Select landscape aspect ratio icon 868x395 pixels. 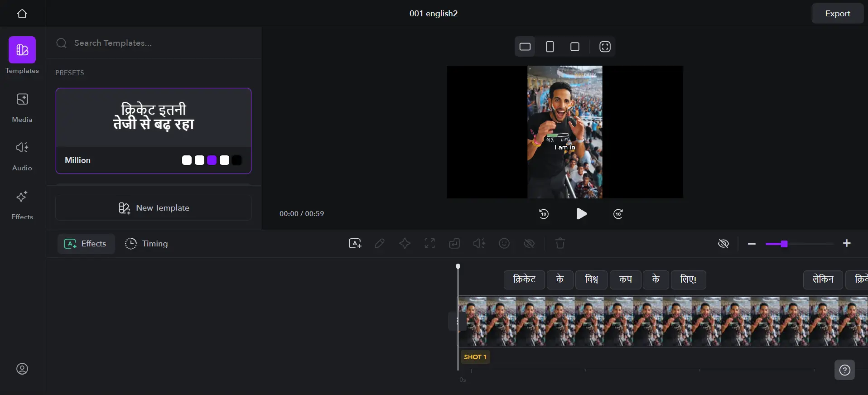[x=525, y=47]
